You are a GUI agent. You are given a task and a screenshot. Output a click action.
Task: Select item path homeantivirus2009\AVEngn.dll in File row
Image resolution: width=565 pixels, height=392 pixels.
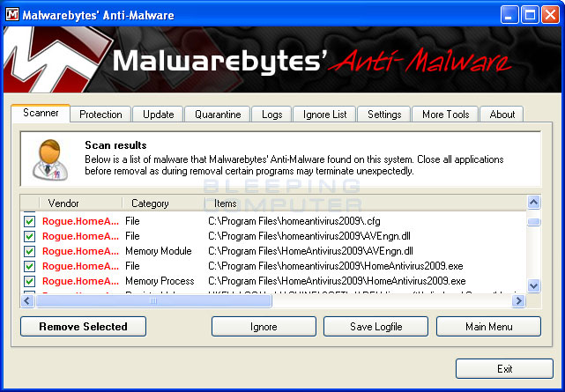[x=309, y=236]
